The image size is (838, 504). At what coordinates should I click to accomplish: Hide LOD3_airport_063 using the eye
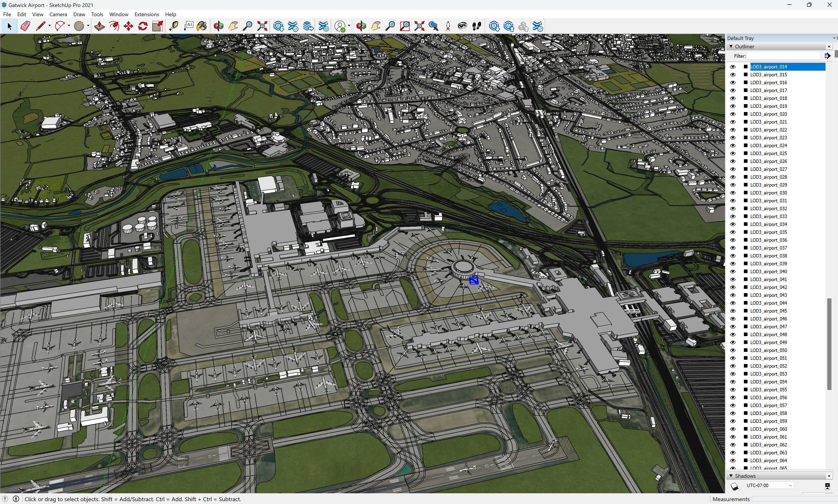733,453
